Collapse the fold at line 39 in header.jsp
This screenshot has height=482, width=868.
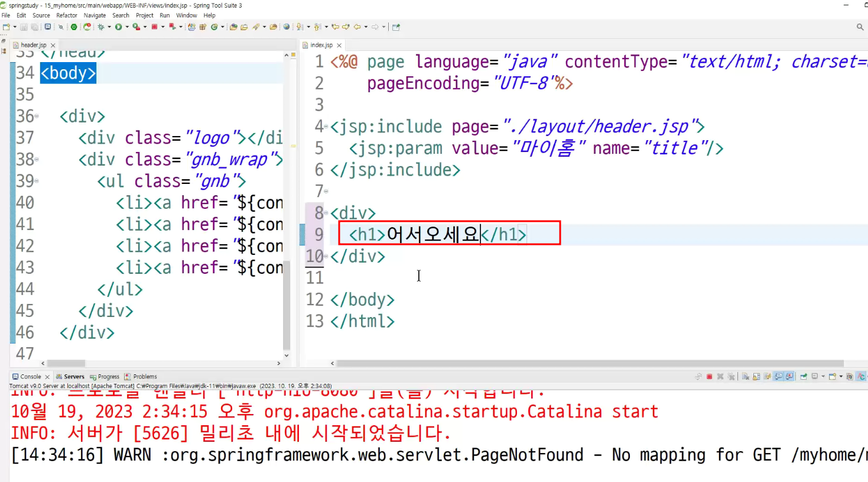pyautogui.click(x=37, y=181)
